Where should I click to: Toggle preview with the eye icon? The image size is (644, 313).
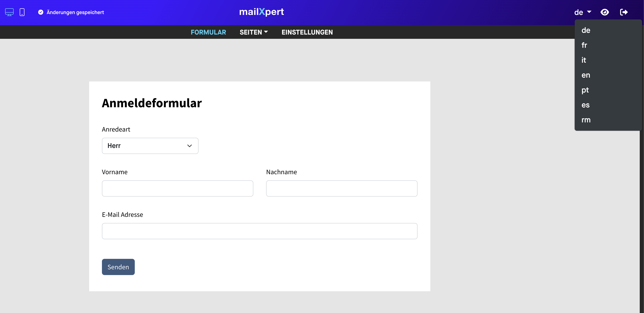[605, 12]
